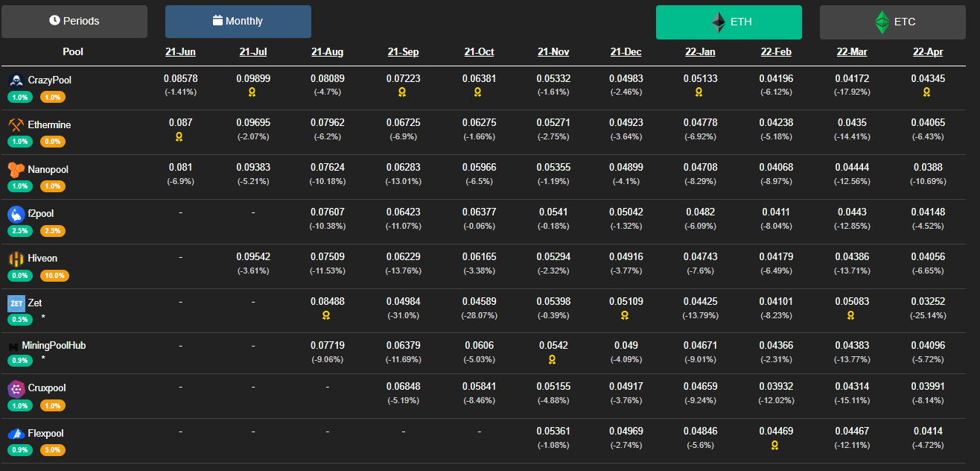This screenshot has width=980, height=471.
Task: Click the MiningPoolHub logo icon
Action: (x=14, y=347)
